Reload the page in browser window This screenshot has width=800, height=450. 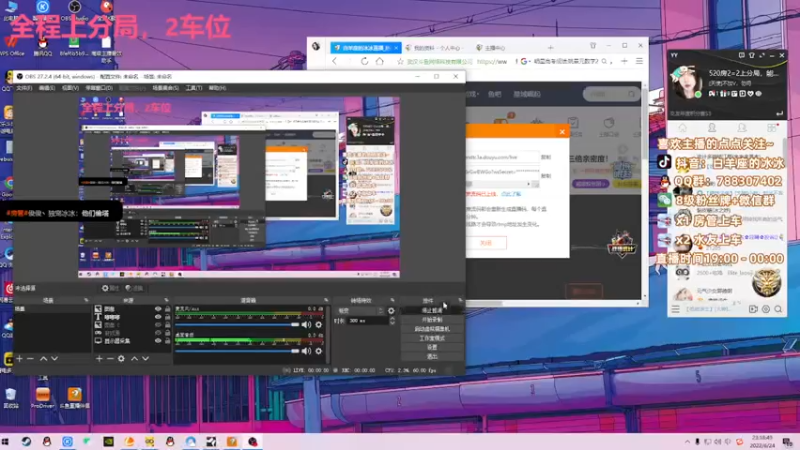coord(364,61)
